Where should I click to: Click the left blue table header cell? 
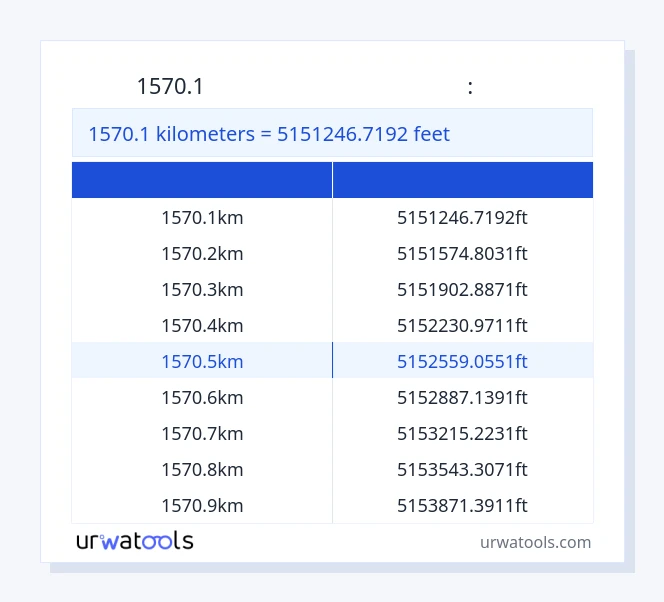coord(202,180)
